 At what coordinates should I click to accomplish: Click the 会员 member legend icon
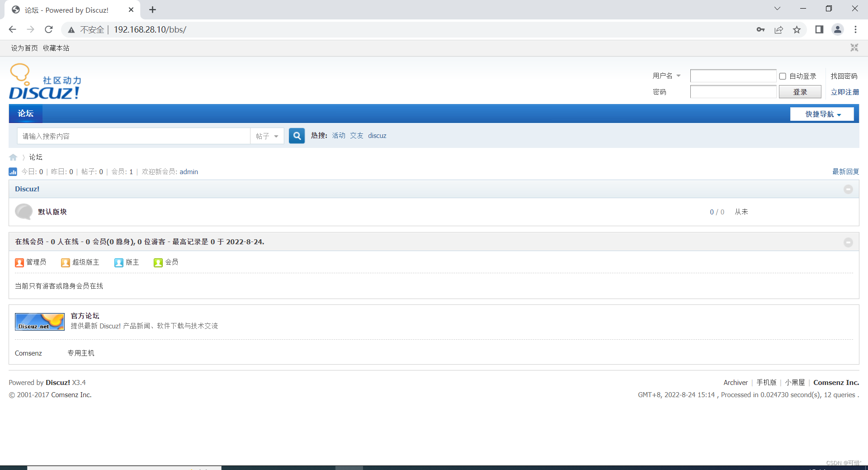click(158, 262)
